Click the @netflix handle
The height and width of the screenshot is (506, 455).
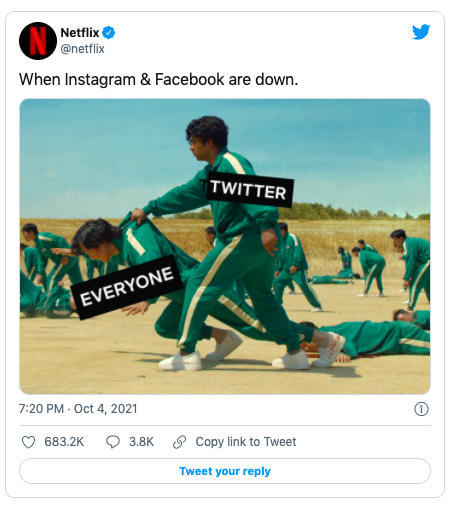[x=82, y=49]
